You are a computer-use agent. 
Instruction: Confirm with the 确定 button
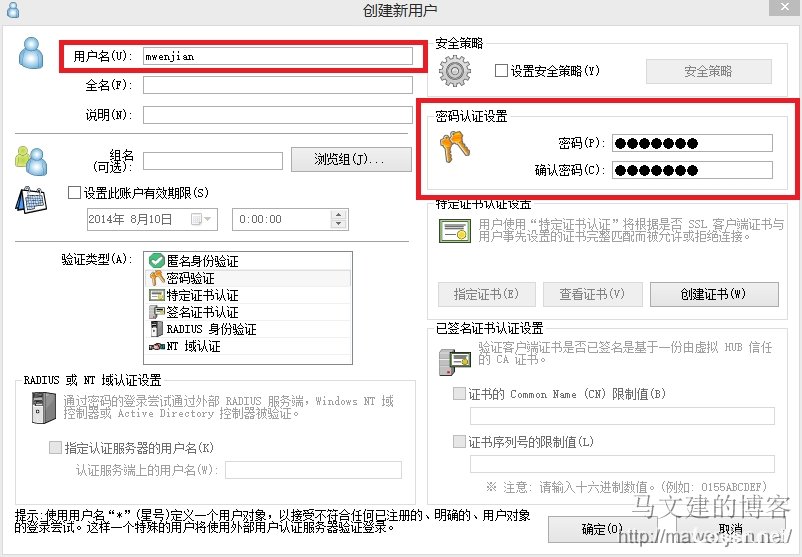[603, 529]
